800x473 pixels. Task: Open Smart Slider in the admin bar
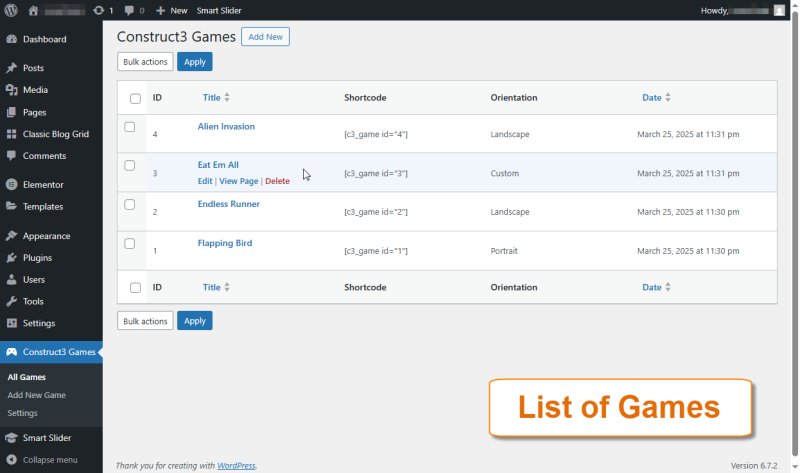pos(219,10)
